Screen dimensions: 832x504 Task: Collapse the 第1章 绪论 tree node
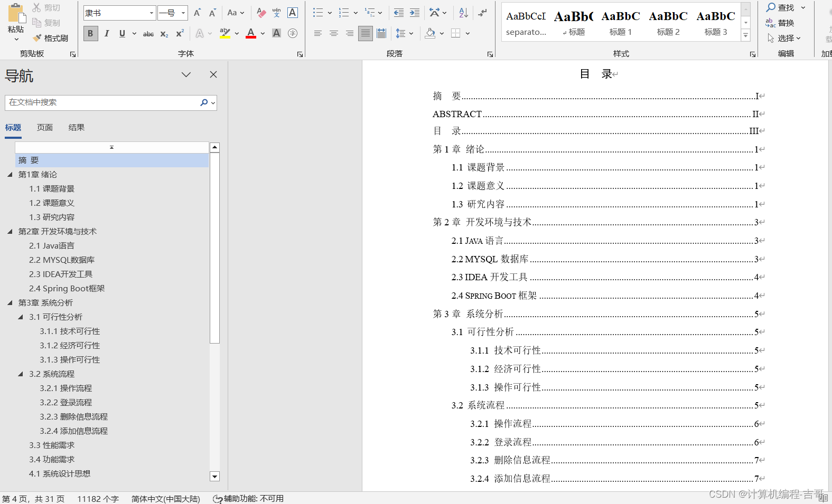pos(10,174)
